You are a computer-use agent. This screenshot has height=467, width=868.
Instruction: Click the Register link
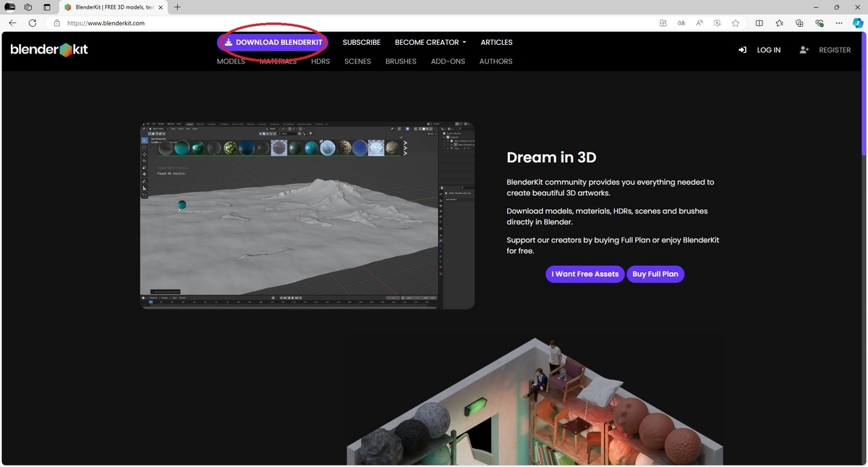[x=835, y=50]
